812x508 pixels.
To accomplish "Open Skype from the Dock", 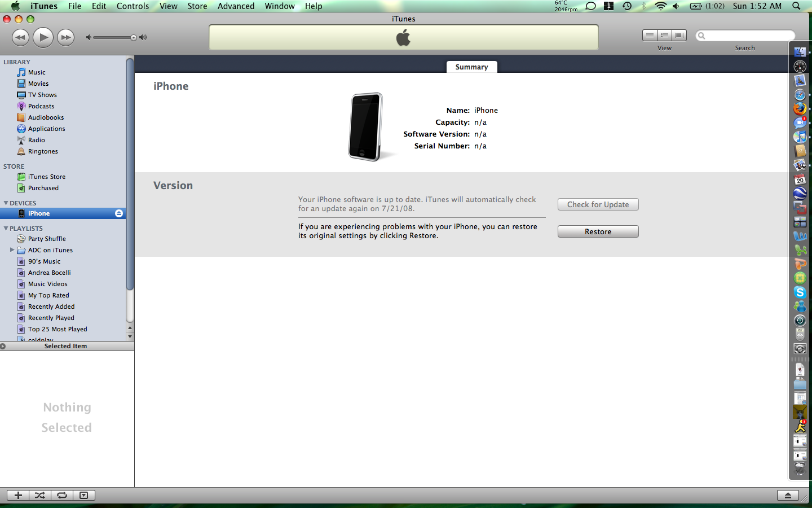I will [800, 292].
